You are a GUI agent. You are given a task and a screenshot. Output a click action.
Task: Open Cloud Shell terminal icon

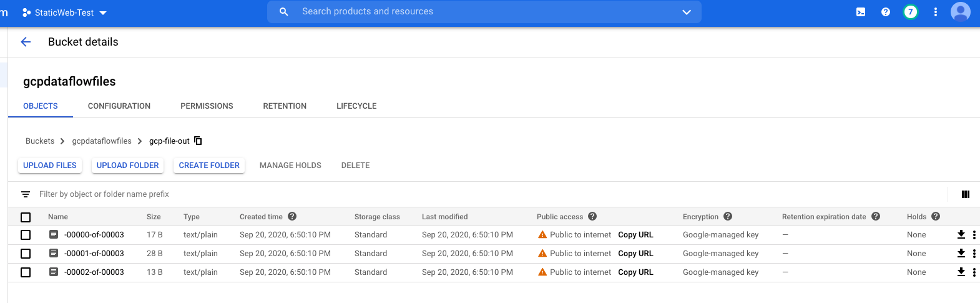(x=861, y=12)
